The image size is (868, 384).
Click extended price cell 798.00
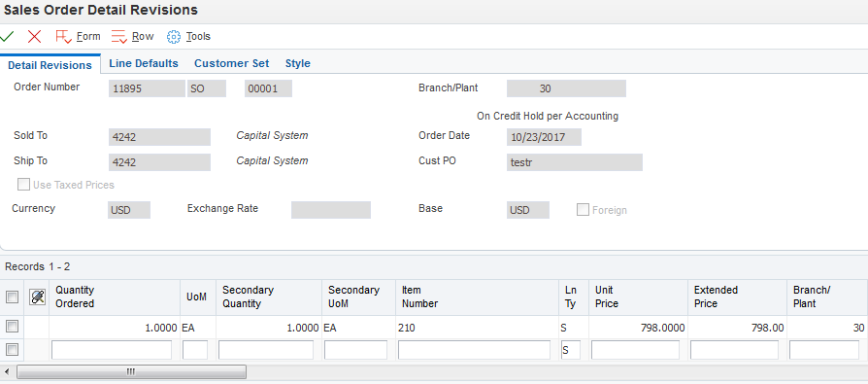click(x=737, y=328)
